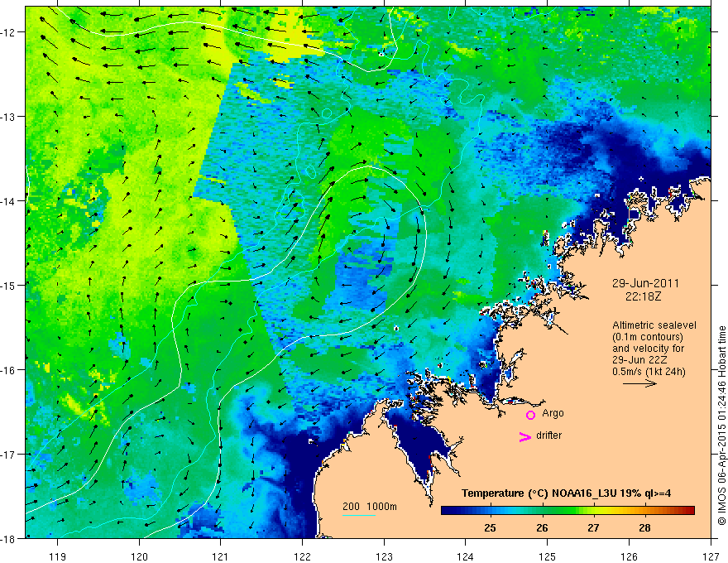Click latitude axis label -18
The image size is (728, 563).
[x=9, y=538]
